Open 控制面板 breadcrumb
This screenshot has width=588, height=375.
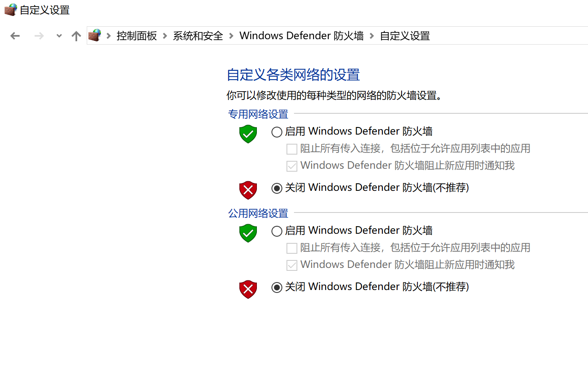[137, 36]
